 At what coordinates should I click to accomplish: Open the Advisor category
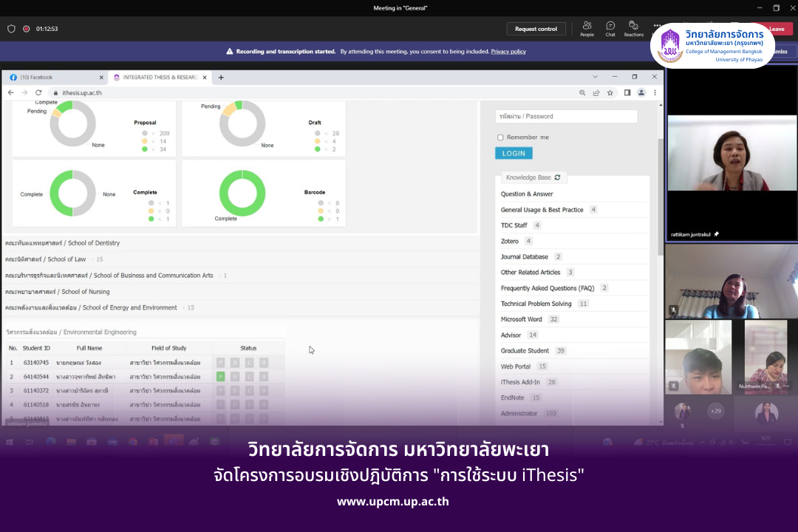click(511, 335)
